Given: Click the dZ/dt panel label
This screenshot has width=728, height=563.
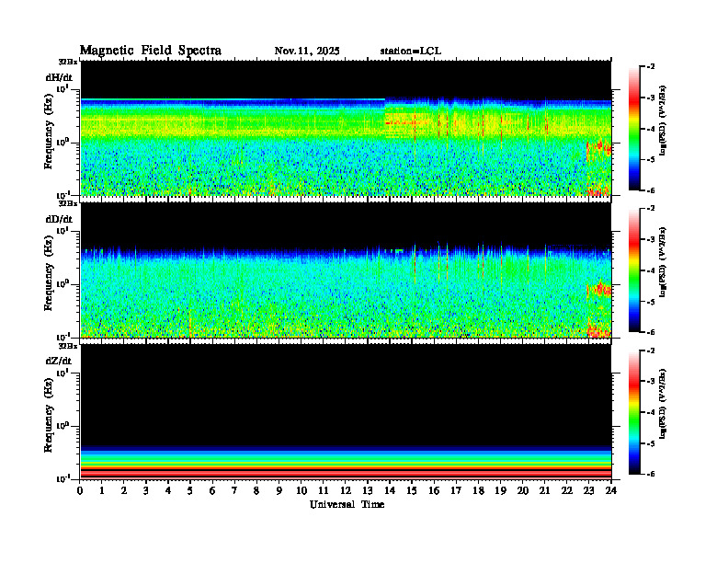Looking at the screenshot, I should [x=59, y=361].
